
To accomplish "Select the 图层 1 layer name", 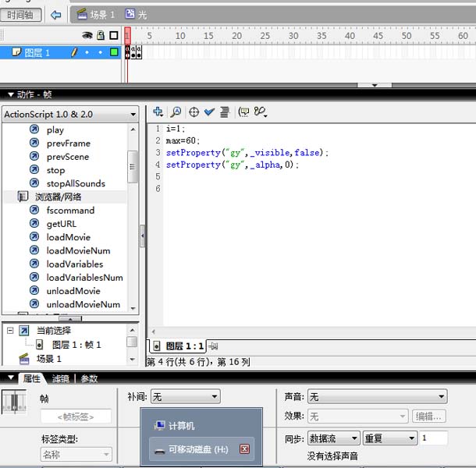I will [x=37, y=53].
